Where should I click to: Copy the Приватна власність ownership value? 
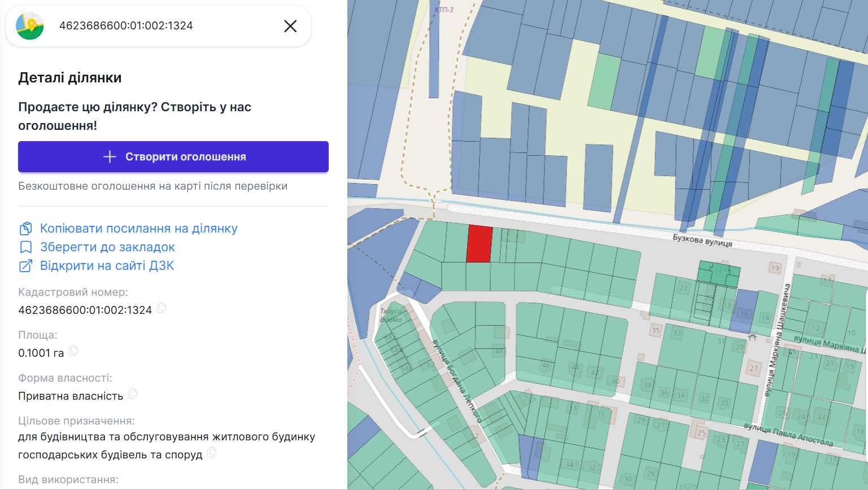pyautogui.click(x=133, y=394)
